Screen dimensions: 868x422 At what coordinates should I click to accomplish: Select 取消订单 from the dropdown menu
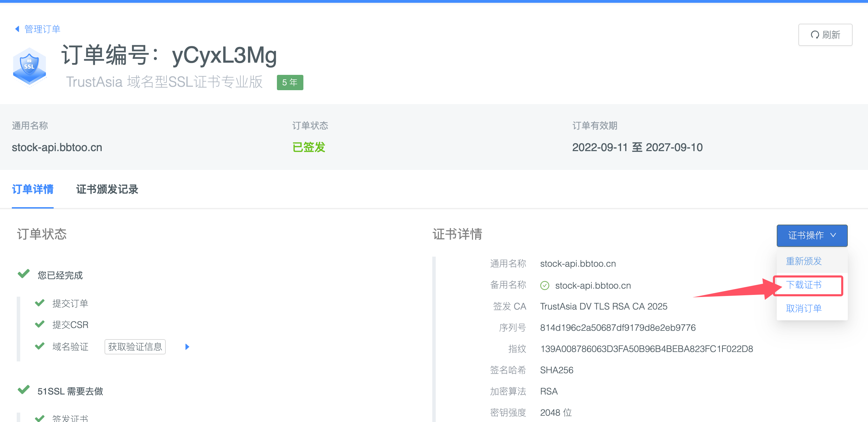(x=804, y=308)
